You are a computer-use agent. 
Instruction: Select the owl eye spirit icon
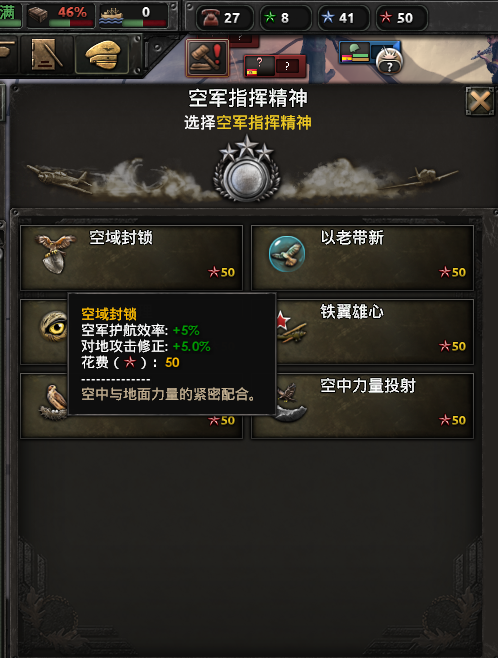click(54, 326)
